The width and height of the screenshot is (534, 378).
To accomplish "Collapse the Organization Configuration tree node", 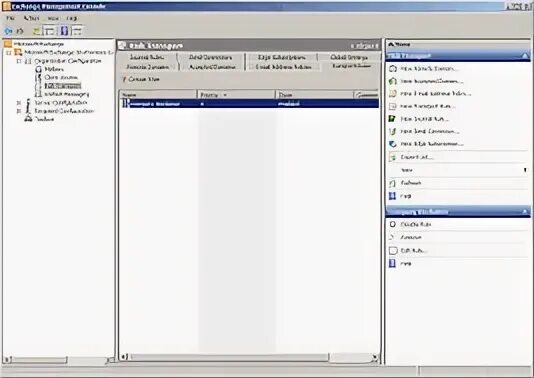I will click(x=19, y=61).
